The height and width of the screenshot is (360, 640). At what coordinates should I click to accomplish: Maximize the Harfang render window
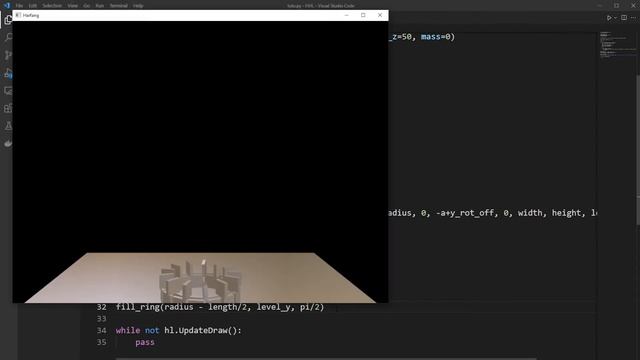363,15
